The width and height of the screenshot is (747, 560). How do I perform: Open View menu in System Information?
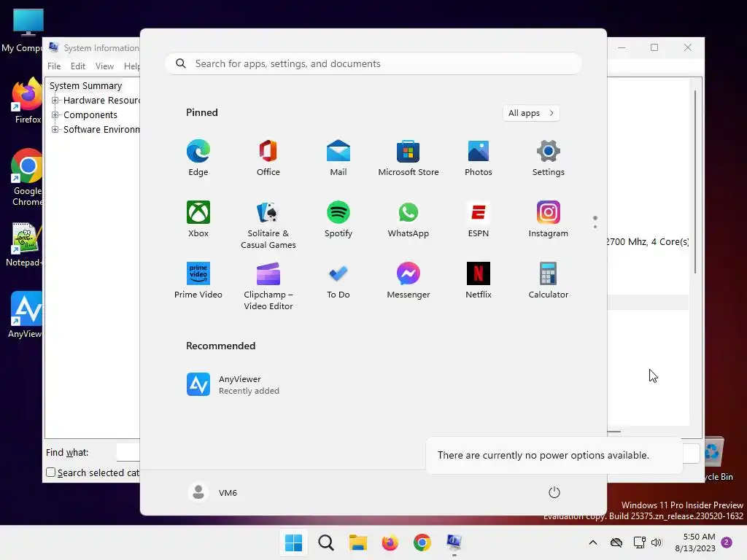(104, 66)
